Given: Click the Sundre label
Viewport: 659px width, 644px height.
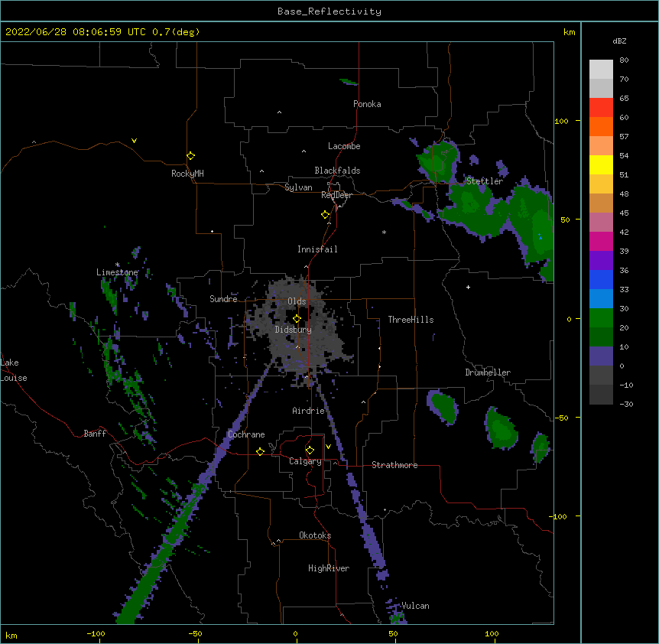Looking at the screenshot, I should [223, 299].
